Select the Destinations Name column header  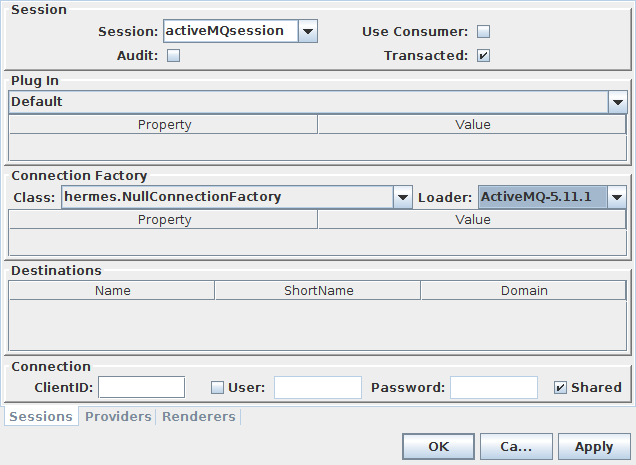point(112,291)
